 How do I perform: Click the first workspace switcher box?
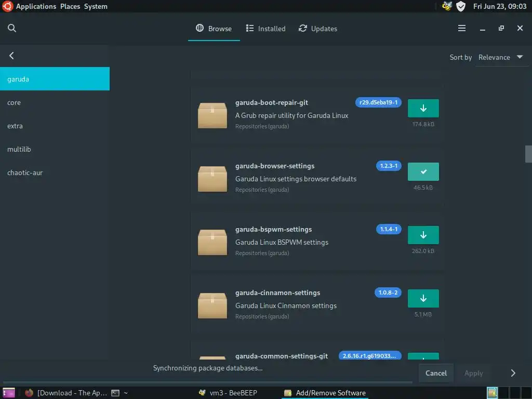[x=492, y=393]
